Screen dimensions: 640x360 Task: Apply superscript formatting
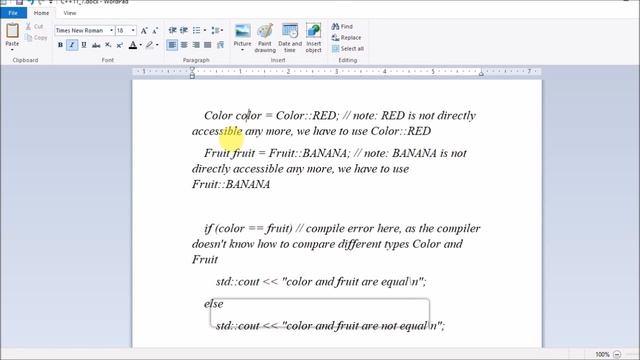coord(120,45)
